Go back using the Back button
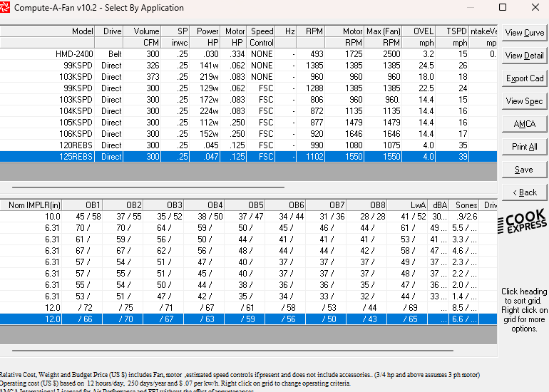Viewport: 549px width, 392px height. 524,192
